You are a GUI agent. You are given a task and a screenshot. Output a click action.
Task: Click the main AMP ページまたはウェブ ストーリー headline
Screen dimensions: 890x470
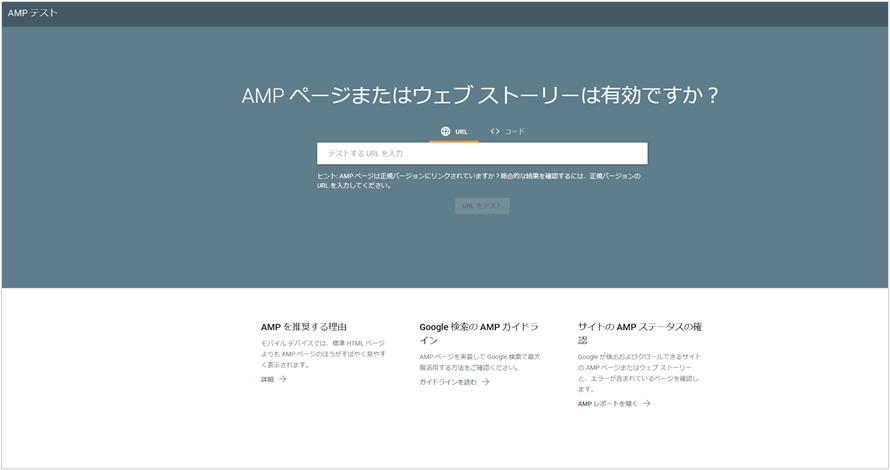click(x=480, y=95)
